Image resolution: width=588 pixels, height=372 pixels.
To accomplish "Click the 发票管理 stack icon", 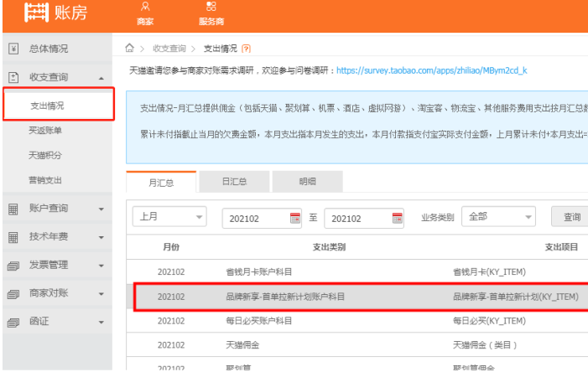I will [13, 266].
